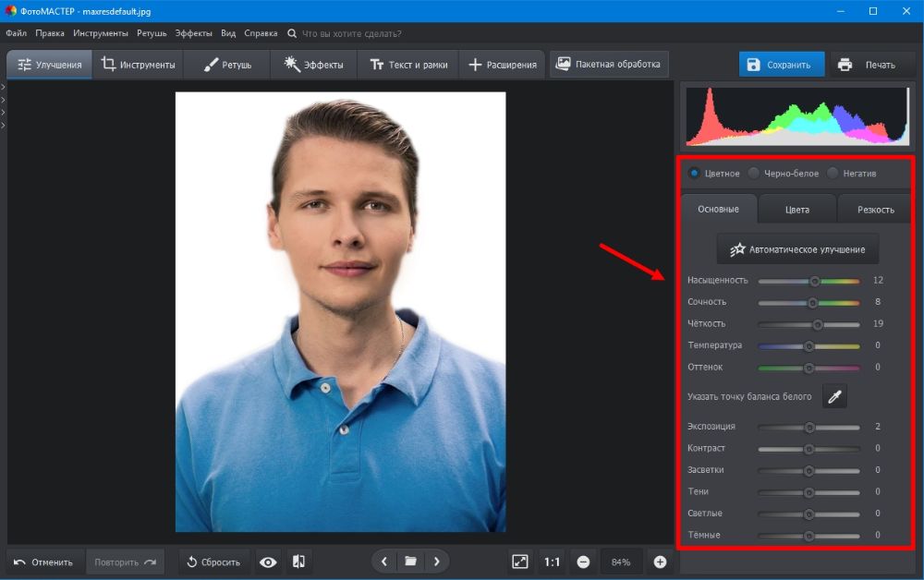Zoom in with the plus icon
The height and width of the screenshot is (580, 924).
tap(660, 562)
